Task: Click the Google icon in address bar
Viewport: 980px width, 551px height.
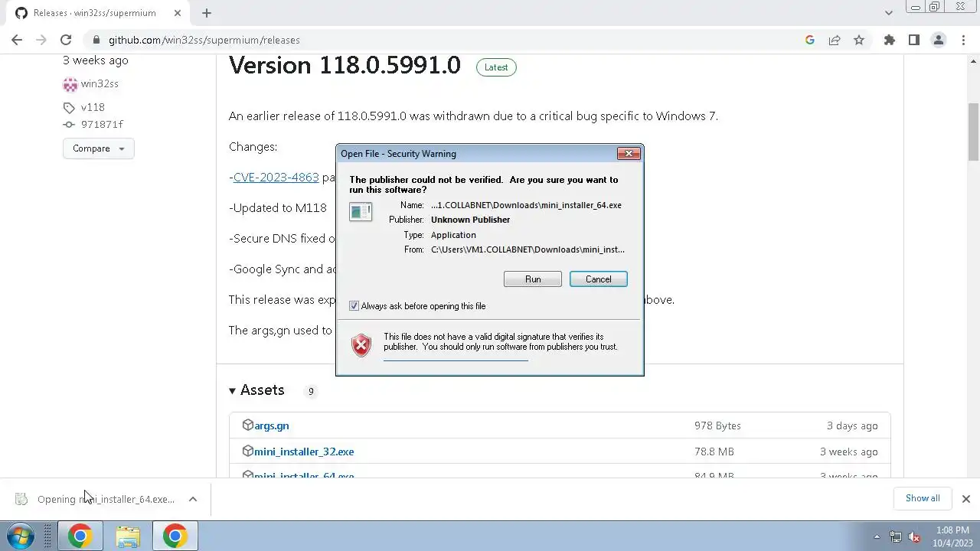Action: point(810,40)
